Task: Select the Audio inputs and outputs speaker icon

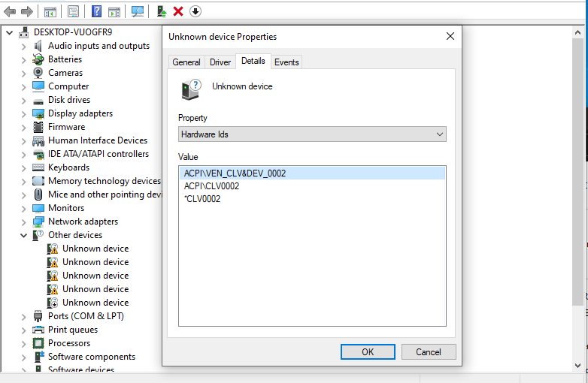Action: point(38,46)
